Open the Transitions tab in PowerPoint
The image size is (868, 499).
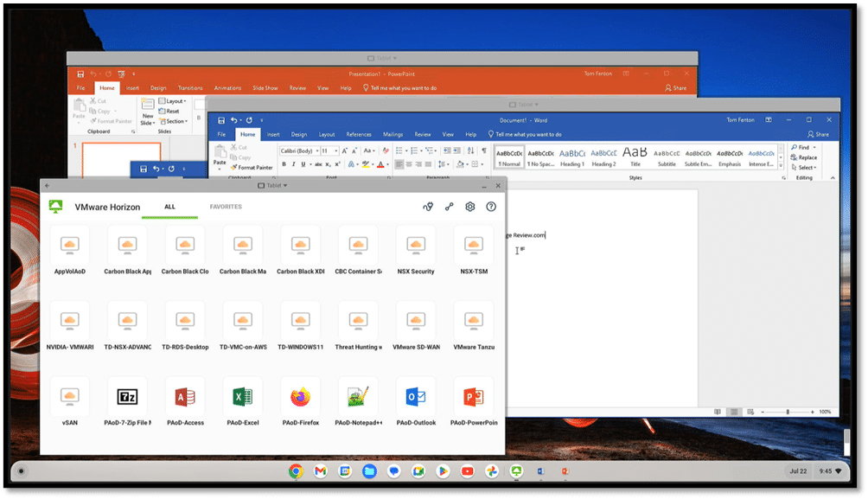pos(190,88)
